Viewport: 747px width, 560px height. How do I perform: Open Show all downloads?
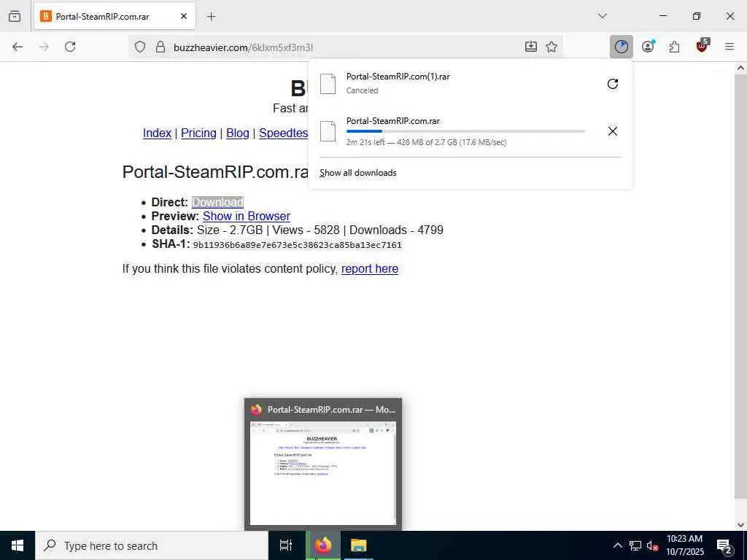[x=357, y=172]
